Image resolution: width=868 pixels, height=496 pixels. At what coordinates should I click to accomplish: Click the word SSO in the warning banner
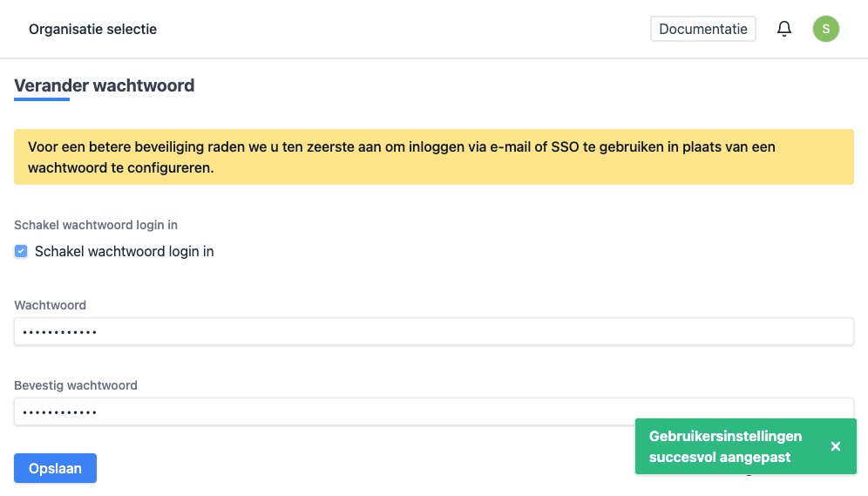pos(564,146)
